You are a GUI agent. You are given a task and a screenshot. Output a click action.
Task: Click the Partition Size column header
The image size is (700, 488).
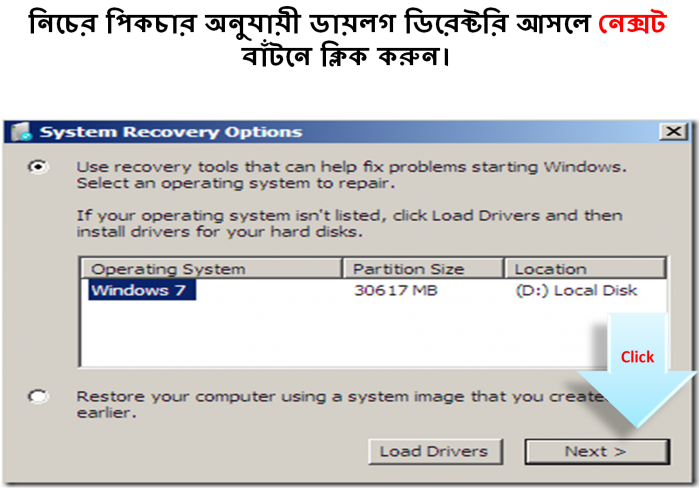pyautogui.click(x=423, y=269)
